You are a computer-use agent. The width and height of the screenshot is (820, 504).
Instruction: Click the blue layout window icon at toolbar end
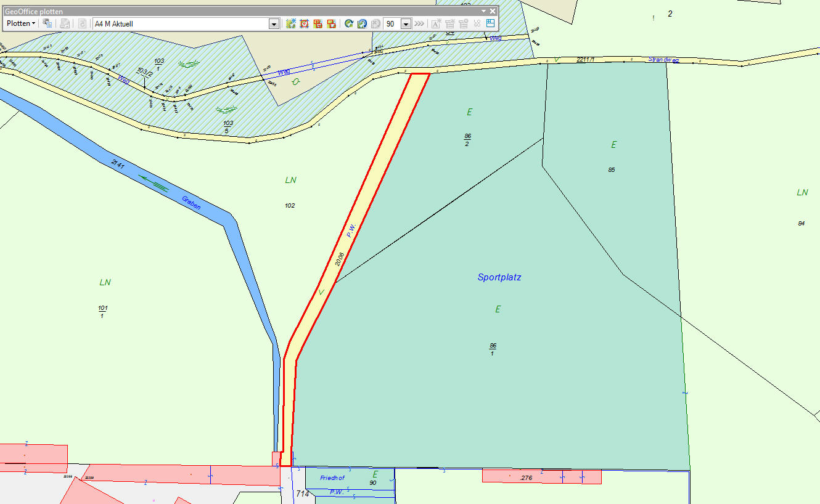point(491,23)
